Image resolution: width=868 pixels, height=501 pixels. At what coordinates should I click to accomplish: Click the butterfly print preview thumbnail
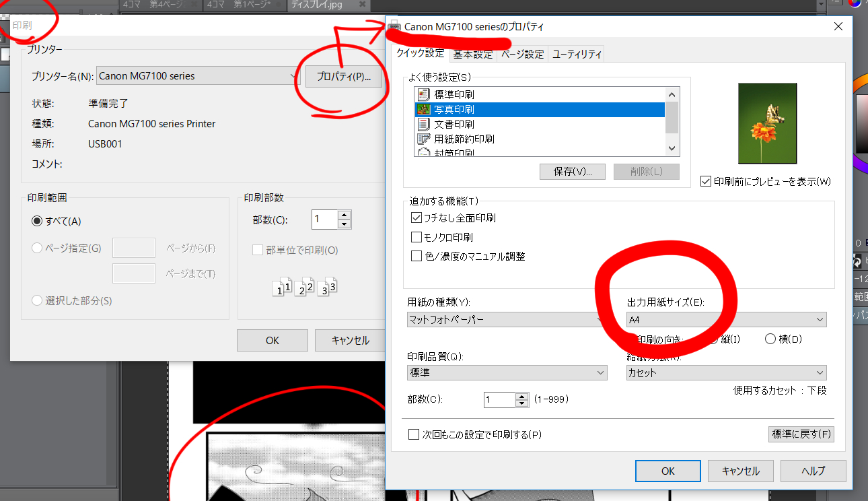[767, 123]
